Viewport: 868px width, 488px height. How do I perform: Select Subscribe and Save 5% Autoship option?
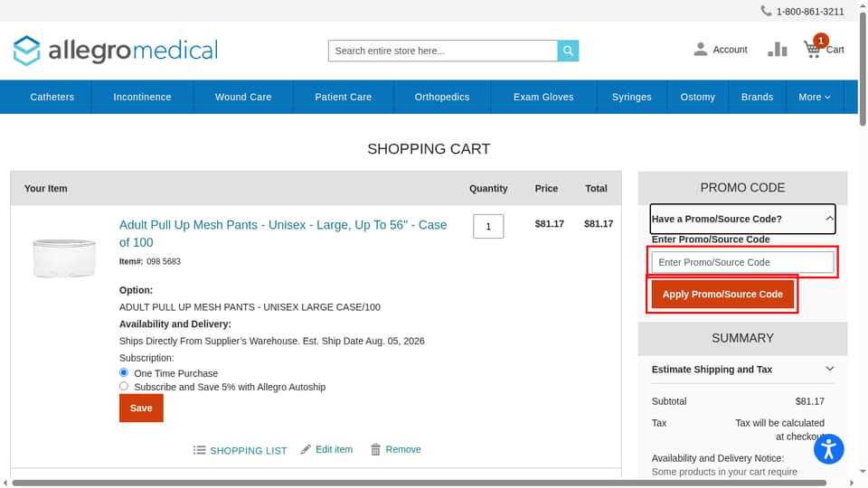[124, 386]
